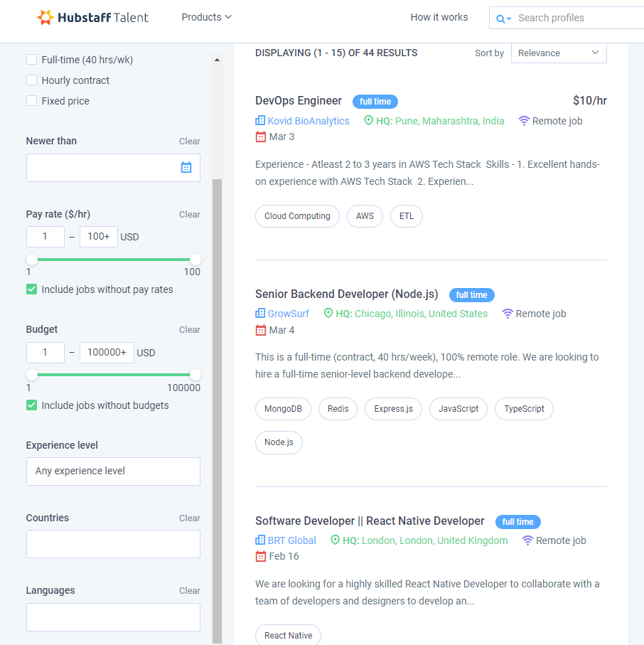644x645 pixels.
Task: Open the How it works page
Action: [x=439, y=17]
